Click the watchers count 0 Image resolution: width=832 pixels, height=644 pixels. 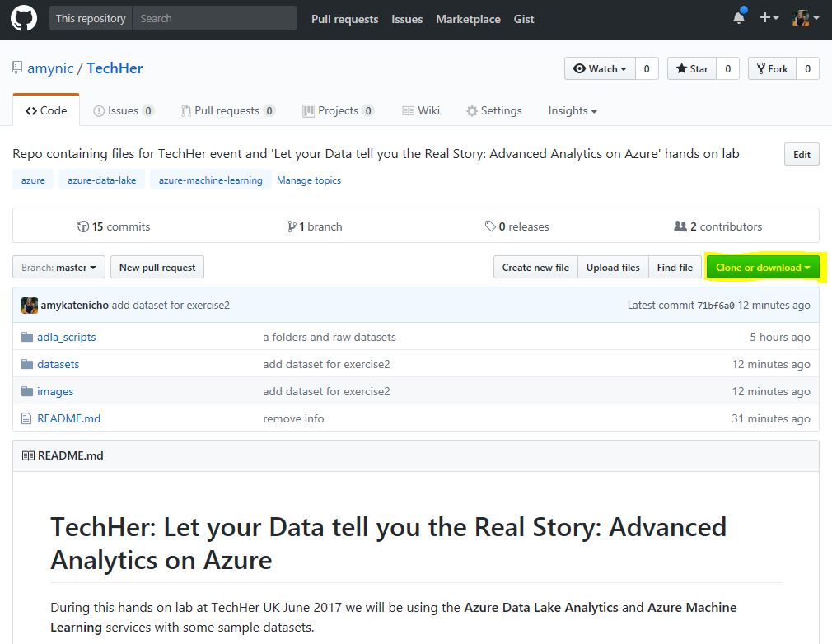(x=647, y=68)
